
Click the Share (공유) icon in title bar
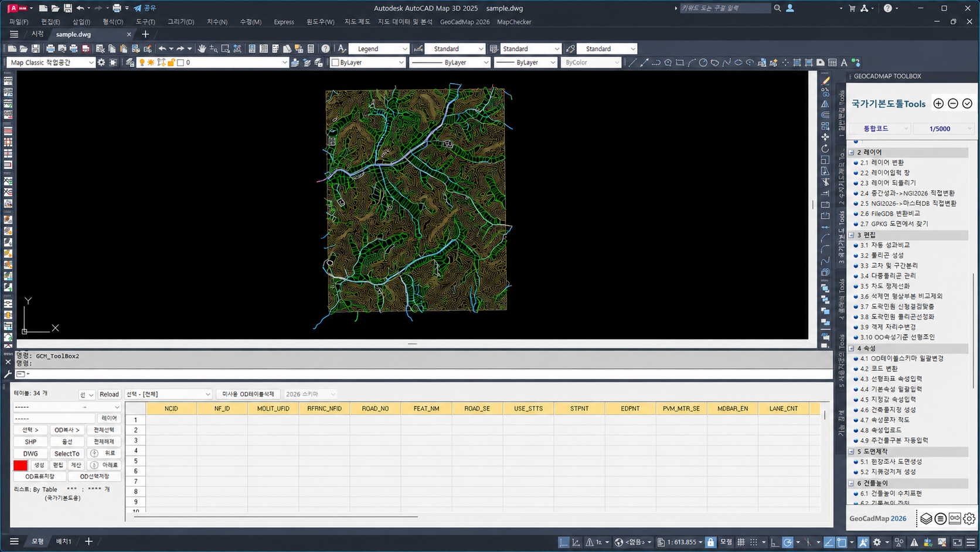(x=144, y=8)
